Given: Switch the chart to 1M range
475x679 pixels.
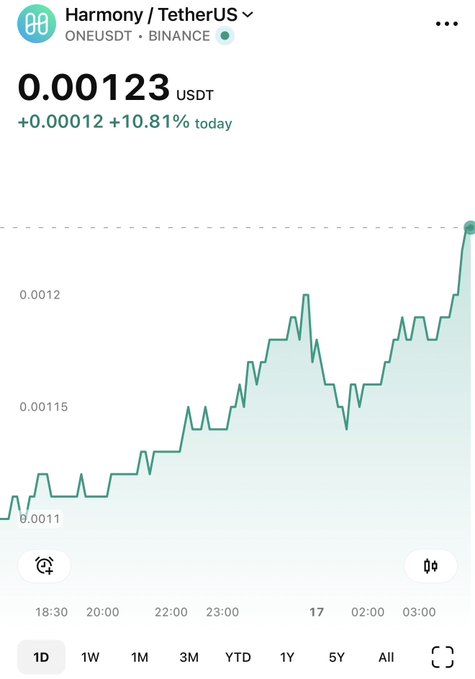Looking at the screenshot, I should coord(139,657).
